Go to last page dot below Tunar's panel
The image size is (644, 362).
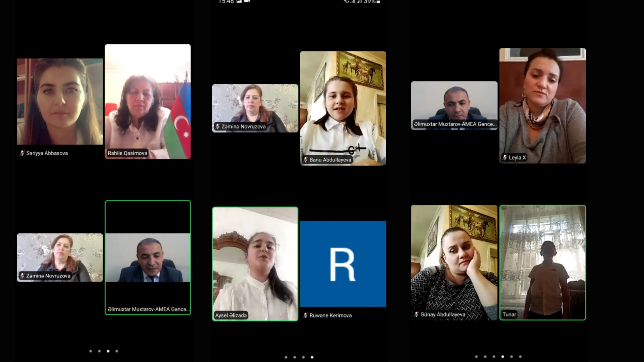[x=520, y=357]
